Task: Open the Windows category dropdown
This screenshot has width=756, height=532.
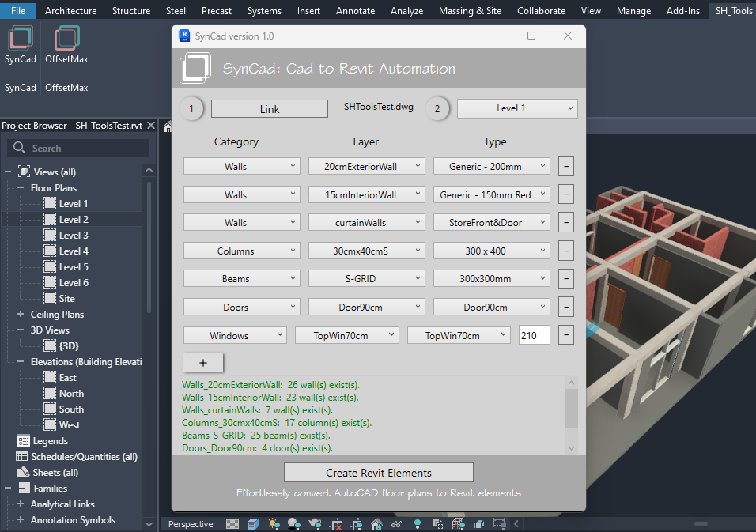Action: coord(235,335)
